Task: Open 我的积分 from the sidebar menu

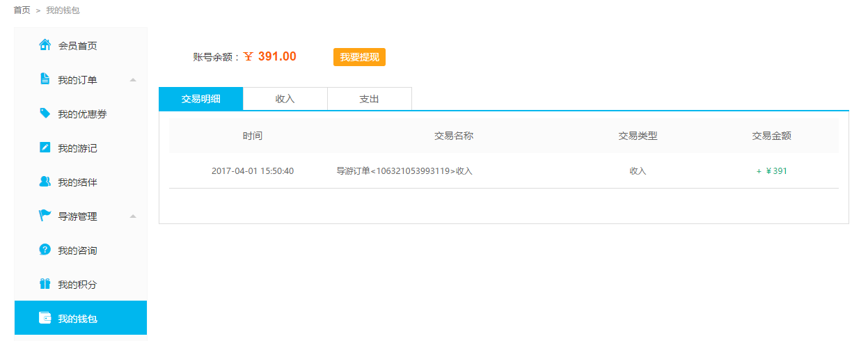Action: click(77, 285)
